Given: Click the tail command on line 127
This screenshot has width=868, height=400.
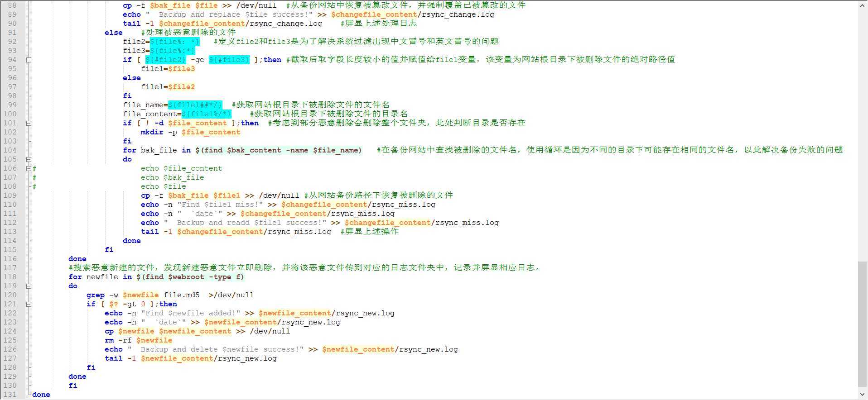Looking at the screenshot, I should 114,358.
